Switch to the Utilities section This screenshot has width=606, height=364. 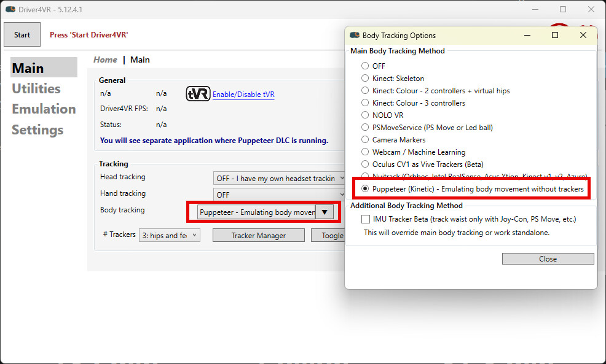pos(36,88)
